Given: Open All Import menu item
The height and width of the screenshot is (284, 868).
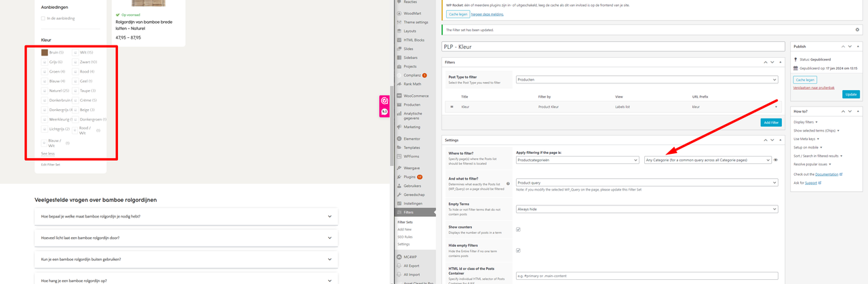Looking at the screenshot, I should click(x=412, y=275).
